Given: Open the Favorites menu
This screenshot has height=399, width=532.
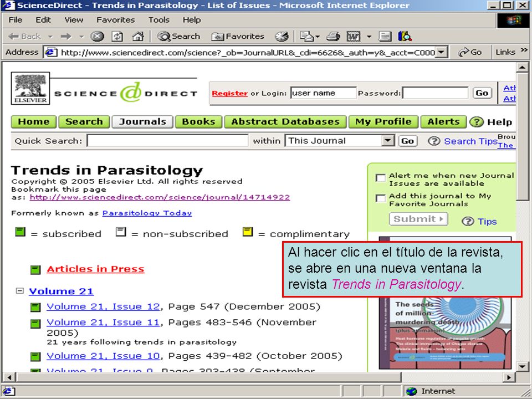Looking at the screenshot, I should click(x=115, y=20).
